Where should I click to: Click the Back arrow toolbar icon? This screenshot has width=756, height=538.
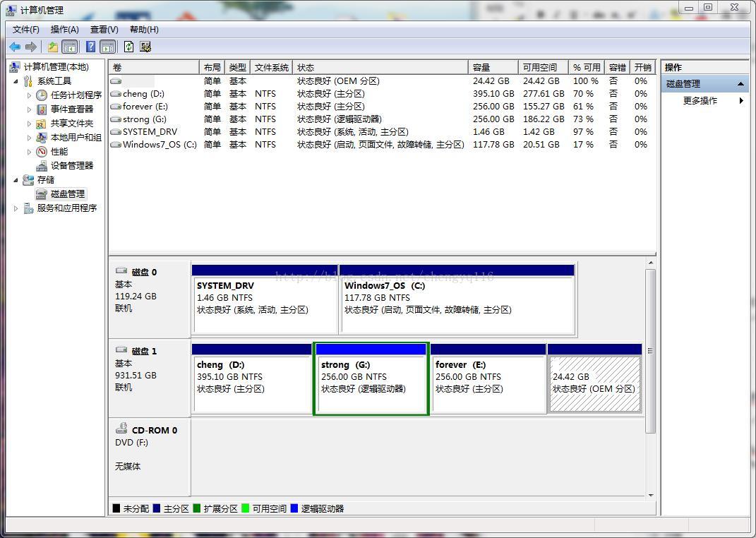(x=15, y=47)
